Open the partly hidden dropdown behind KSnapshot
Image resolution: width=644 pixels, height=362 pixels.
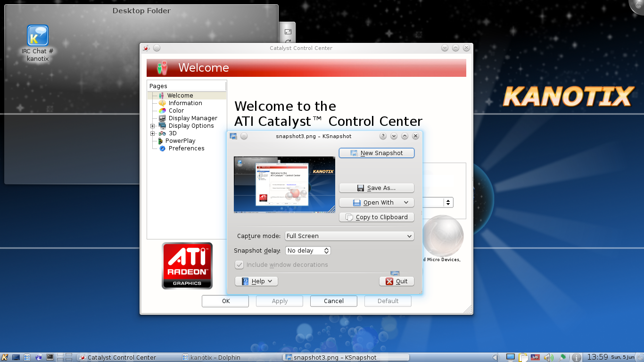pyautogui.click(x=438, y=202)
